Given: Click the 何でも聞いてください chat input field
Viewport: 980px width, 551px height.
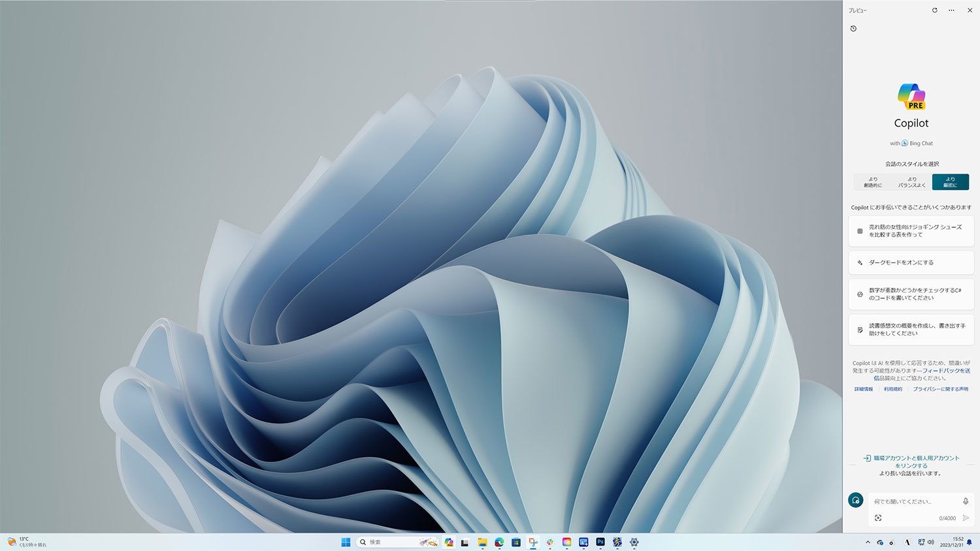Looking at the screenshot, I should [x=908, y=501].
